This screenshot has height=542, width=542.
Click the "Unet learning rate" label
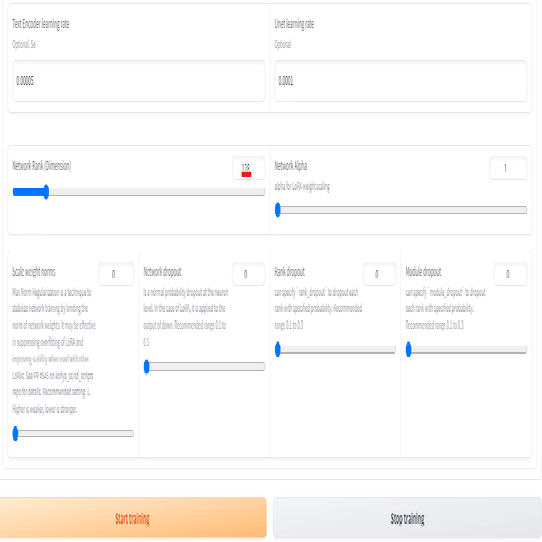(294, 24)
